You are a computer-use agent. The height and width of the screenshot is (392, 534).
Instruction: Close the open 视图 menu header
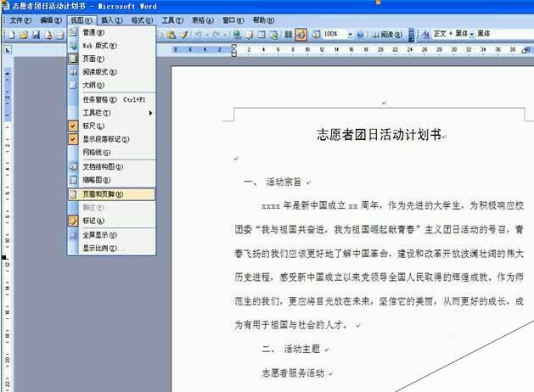[x=82, y=20]
